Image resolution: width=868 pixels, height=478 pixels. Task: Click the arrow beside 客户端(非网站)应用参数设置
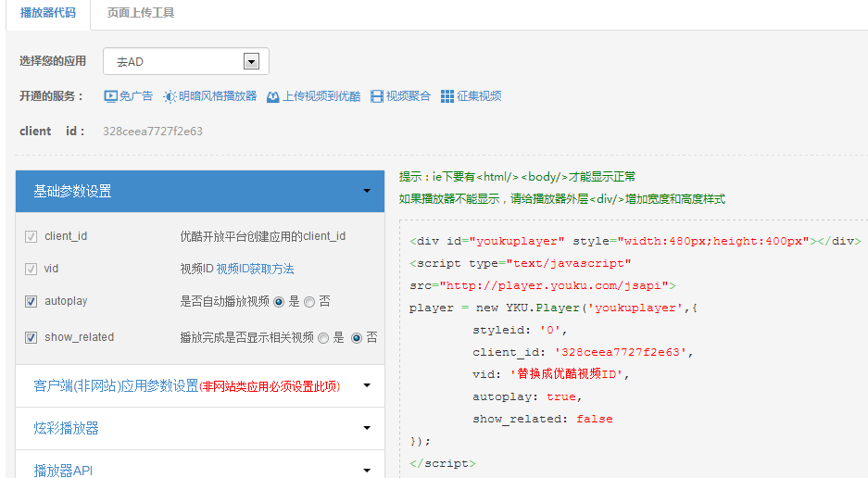click(367, 385)
